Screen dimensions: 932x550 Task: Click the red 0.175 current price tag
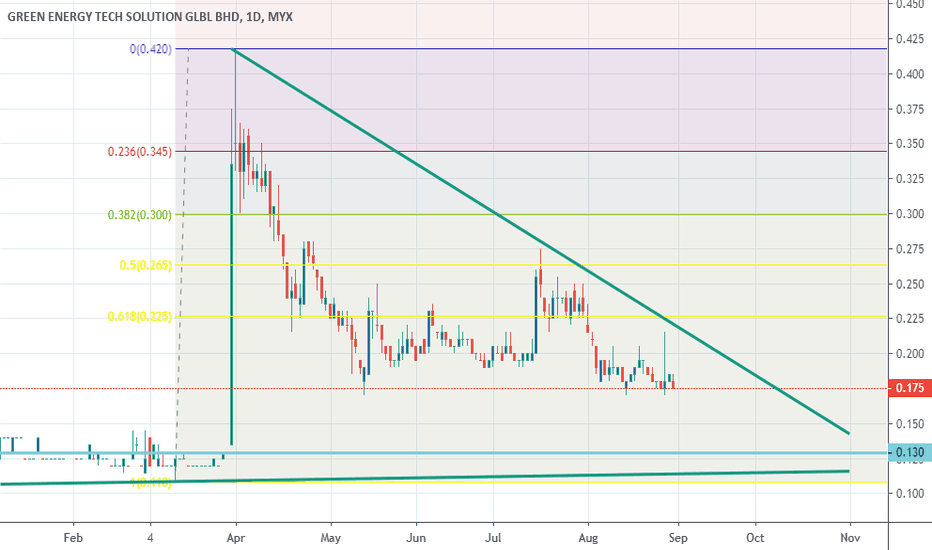coord(909,388)
